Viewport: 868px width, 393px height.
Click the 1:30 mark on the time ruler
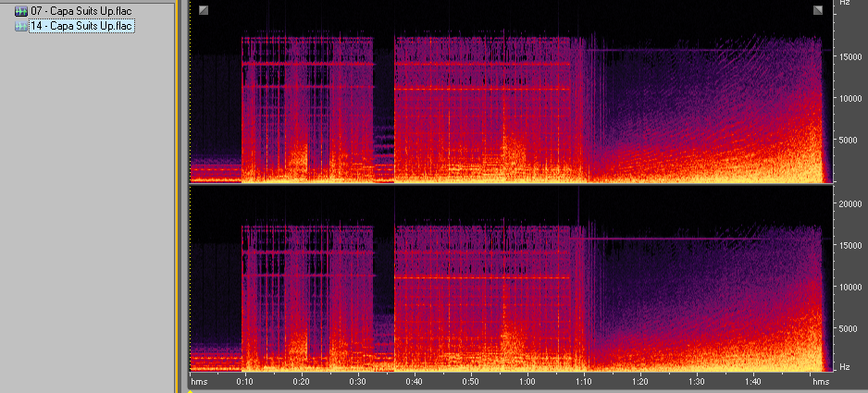(x=697, y=382)
